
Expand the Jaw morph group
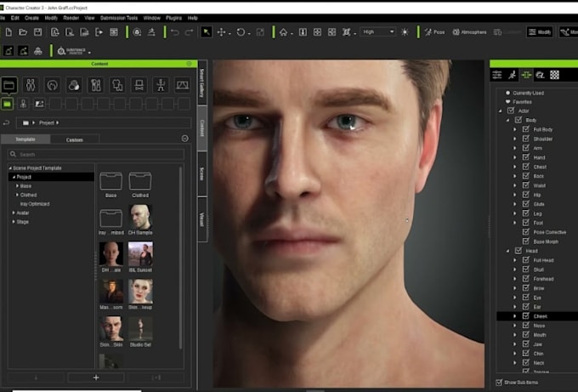[515, 344]
